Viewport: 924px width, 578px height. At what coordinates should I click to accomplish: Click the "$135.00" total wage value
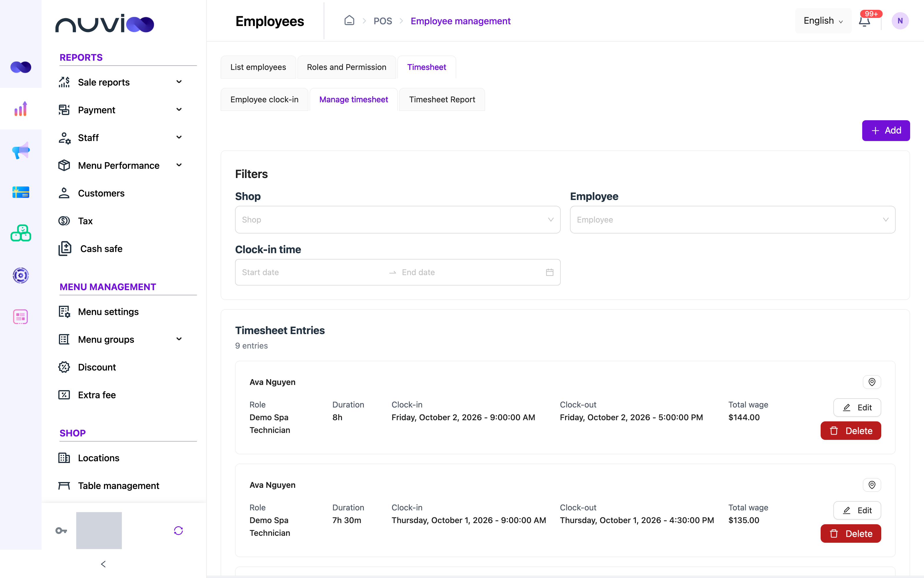click(x=744, y=520)
